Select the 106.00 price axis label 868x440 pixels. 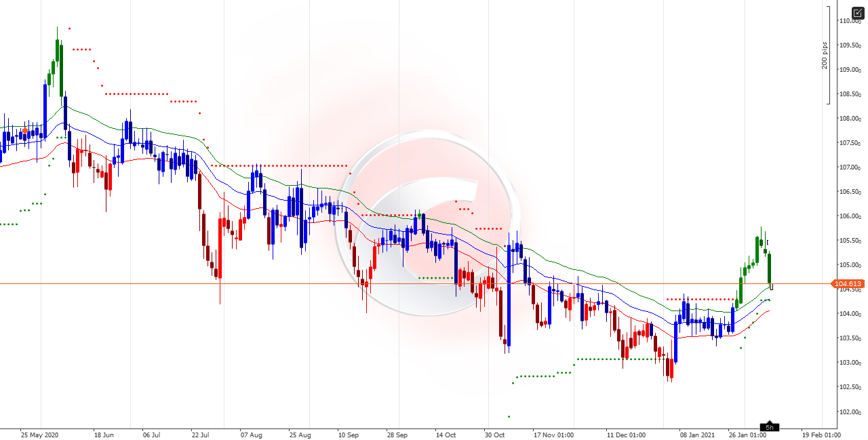[851, 216]
